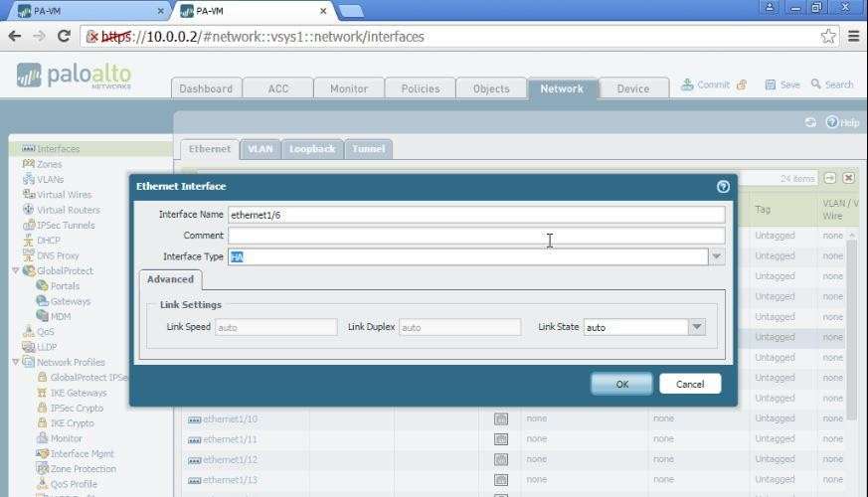Click the Help icon in the panel header
The height and width of the screenshot is (497, 868).
(832, 122)
